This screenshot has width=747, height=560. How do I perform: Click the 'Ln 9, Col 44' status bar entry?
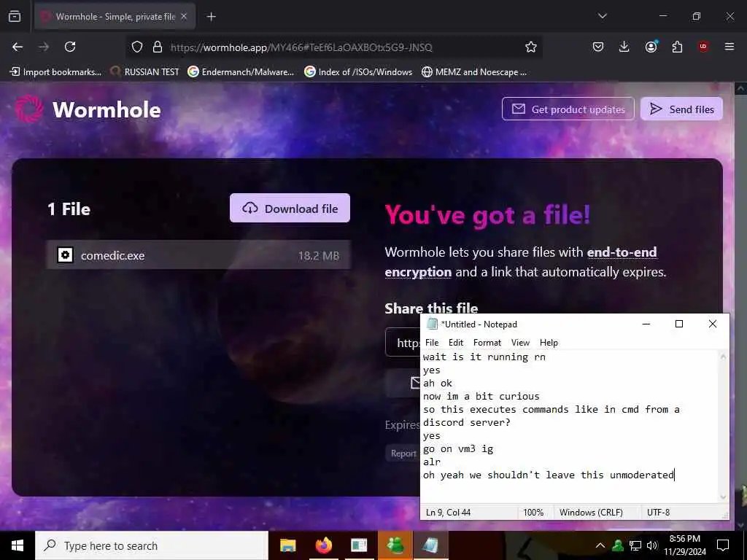[449, 513]
